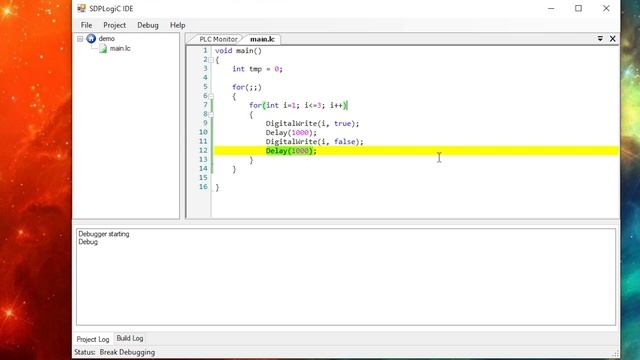Open the editor tab list dropdown arrow
This screenshot has height=360, width=640.
pos(600,38)
